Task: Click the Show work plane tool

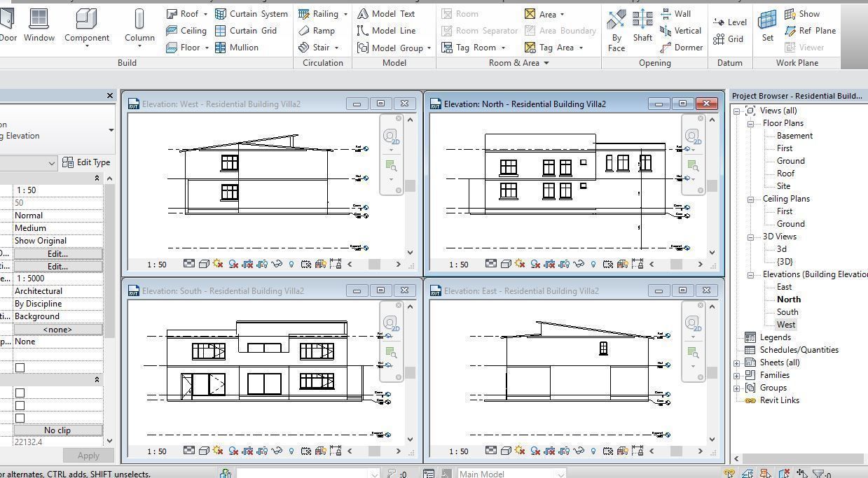Action: 802,14
